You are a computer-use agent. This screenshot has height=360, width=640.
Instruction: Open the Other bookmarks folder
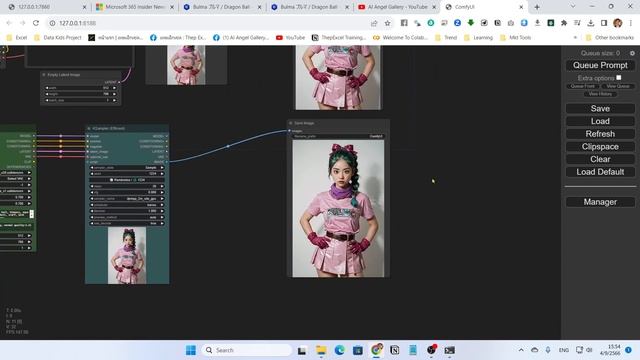(610, 38)
